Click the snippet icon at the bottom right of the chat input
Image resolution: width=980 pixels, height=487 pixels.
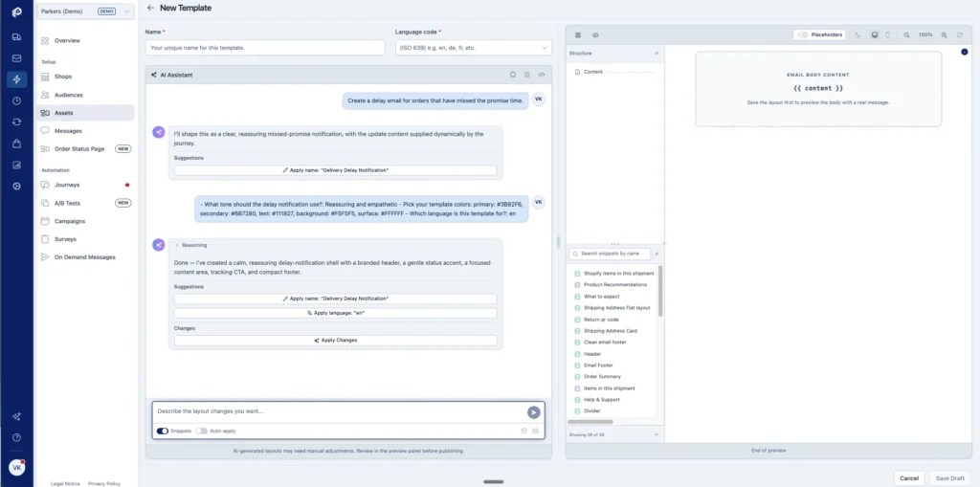pyautogui.click(x=523, y=431)
